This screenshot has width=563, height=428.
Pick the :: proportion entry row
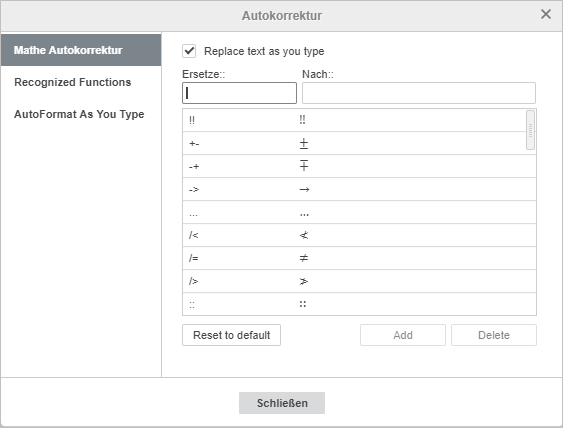coord(359,304)
